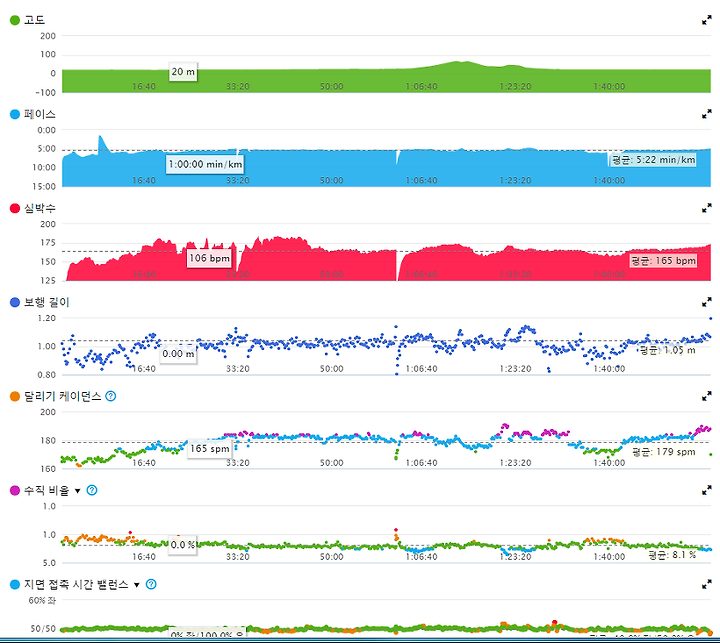Click the blue 보행 길이 legend dot
The height and width of the screenshot is (643, 720).
coord(15,302)
